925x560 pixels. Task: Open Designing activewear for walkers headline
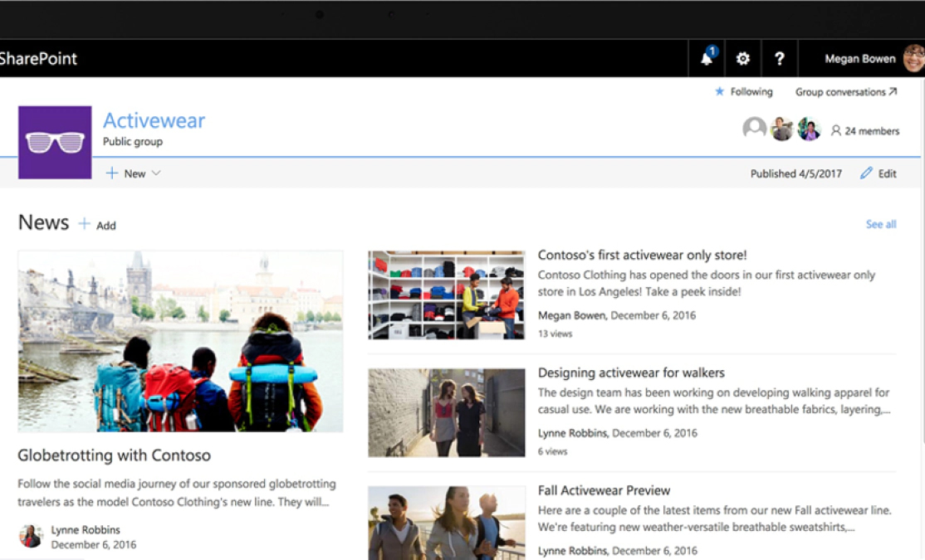click(x=631, y=373)
